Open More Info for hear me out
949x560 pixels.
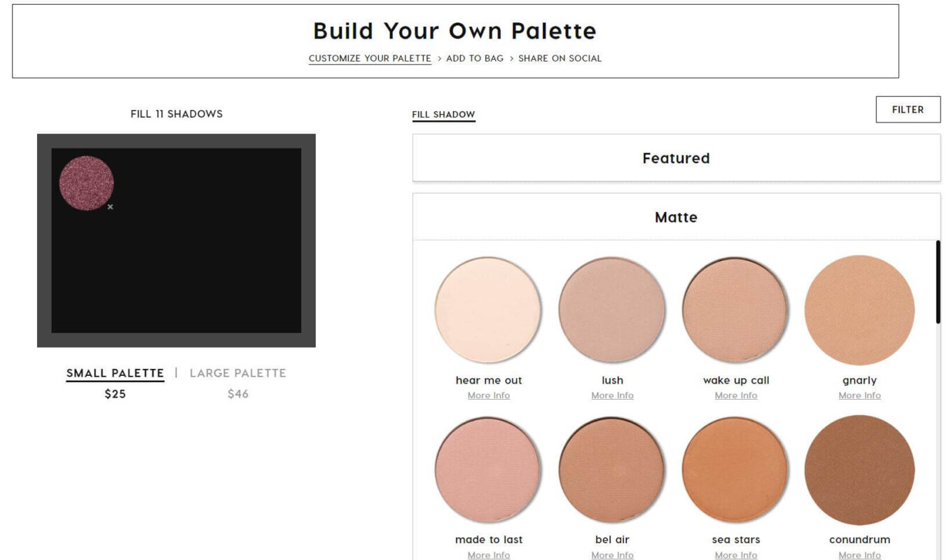click(x=489, y=395)
